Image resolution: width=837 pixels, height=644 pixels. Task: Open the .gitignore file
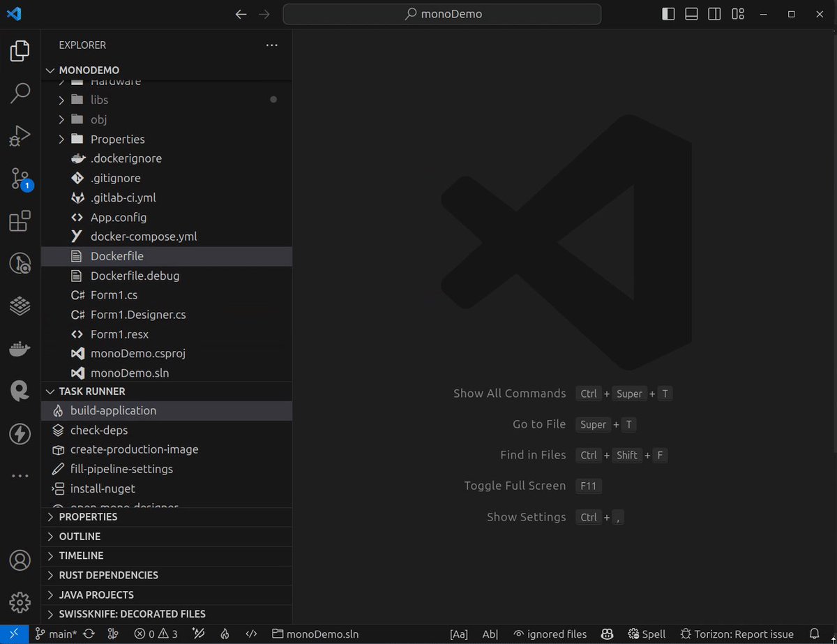pyautogui.click(x=167, y=178)
